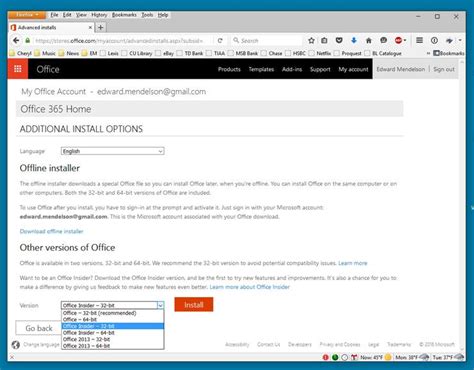This screenshot has height=370, width=474.
Task: Click Learn more about Office Insider
Action: click(x=250, y=287)
